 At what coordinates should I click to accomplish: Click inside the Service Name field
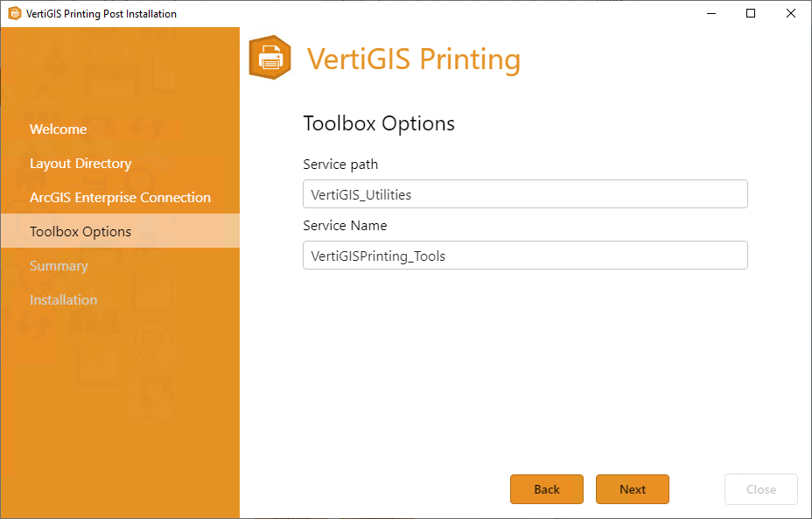525,255
